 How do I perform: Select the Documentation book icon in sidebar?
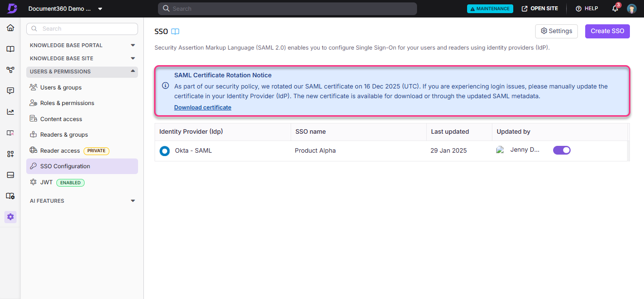click(x=10, y=49)
